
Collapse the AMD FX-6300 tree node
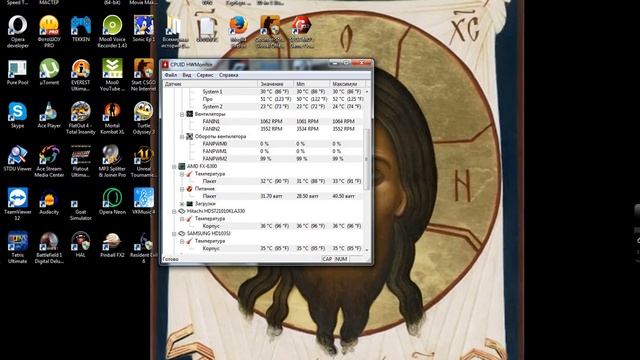pyautogui.click(x=174, y=167)
